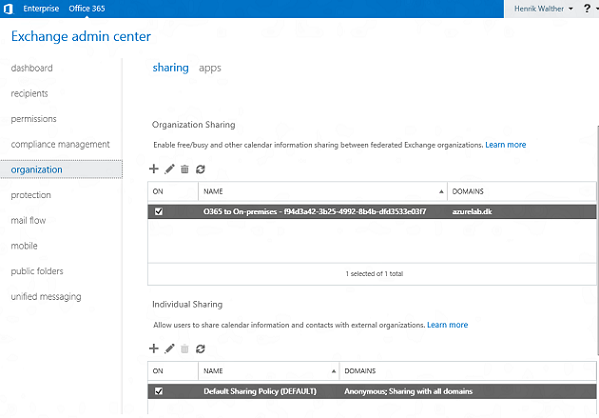This screenshot has height=418, width=599.
Task: Uncheck the O365 to On-premises checkbox
Action: point(159,211)
